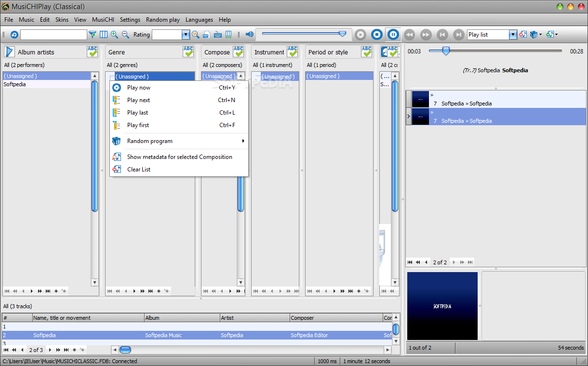Image resolution: width=588 pixels, height=366 pixels.
Task: Click the add music note toolbar icon
Action: click(x=550, y=35)
